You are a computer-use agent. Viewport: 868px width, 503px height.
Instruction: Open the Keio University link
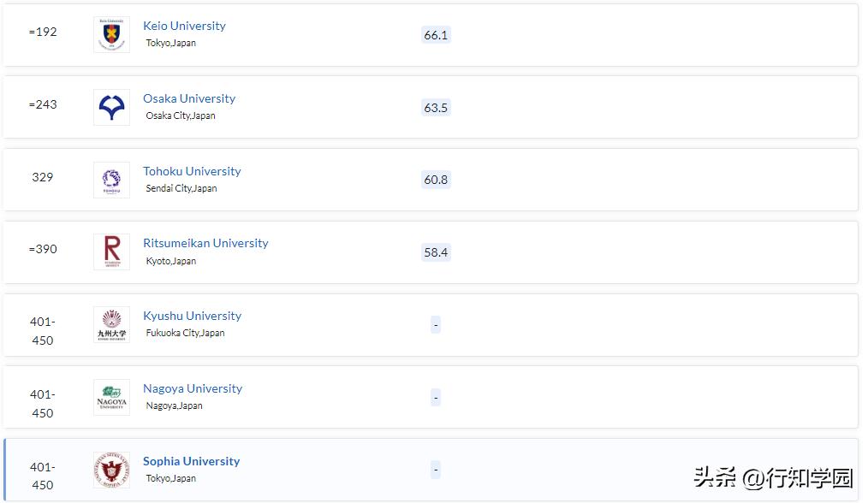[x=184, y=26]
